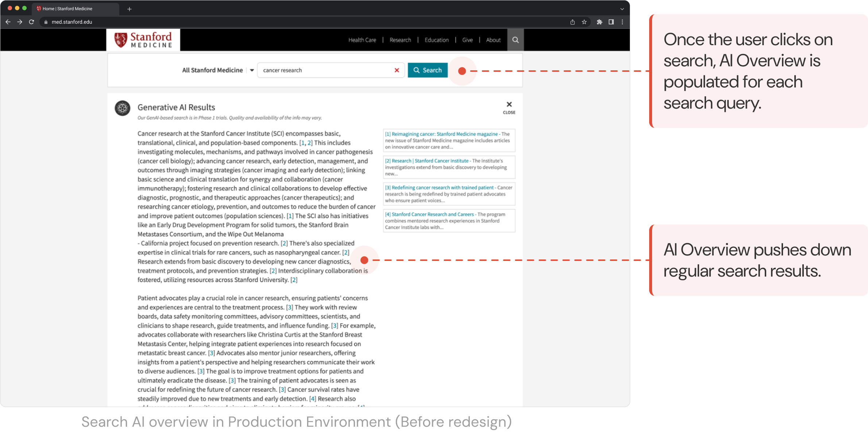Click the Stanford Medicine logo
This screenshot has width=868, height=434.
point(143,40)
